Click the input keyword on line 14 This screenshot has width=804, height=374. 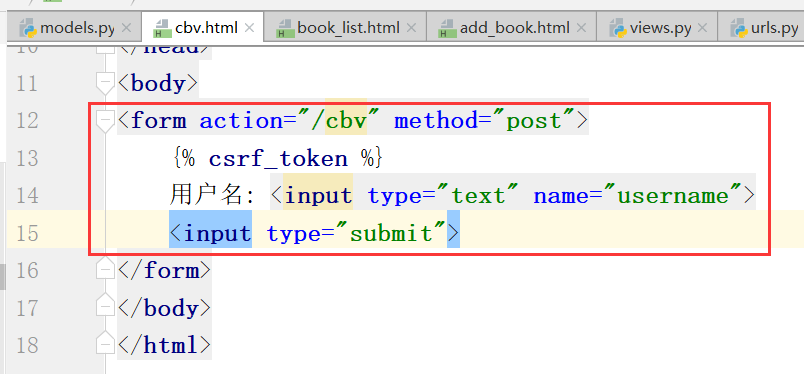click(x=318, y=196)
